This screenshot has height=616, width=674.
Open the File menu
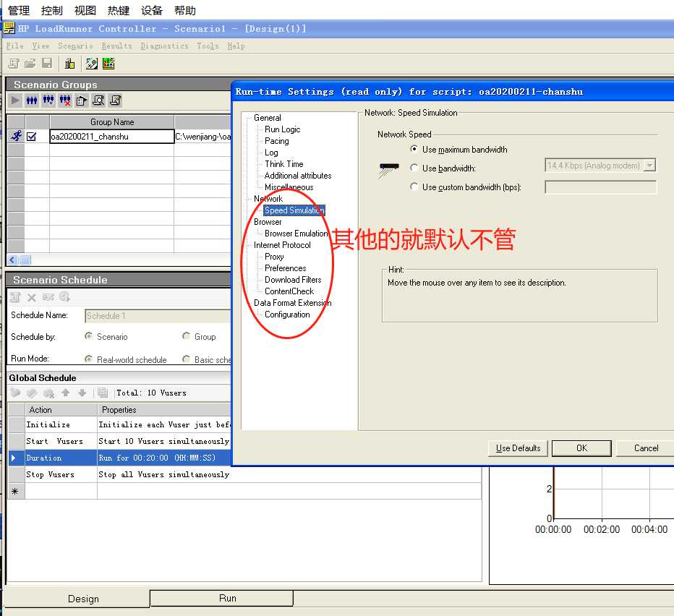click(x=14, y=46)
